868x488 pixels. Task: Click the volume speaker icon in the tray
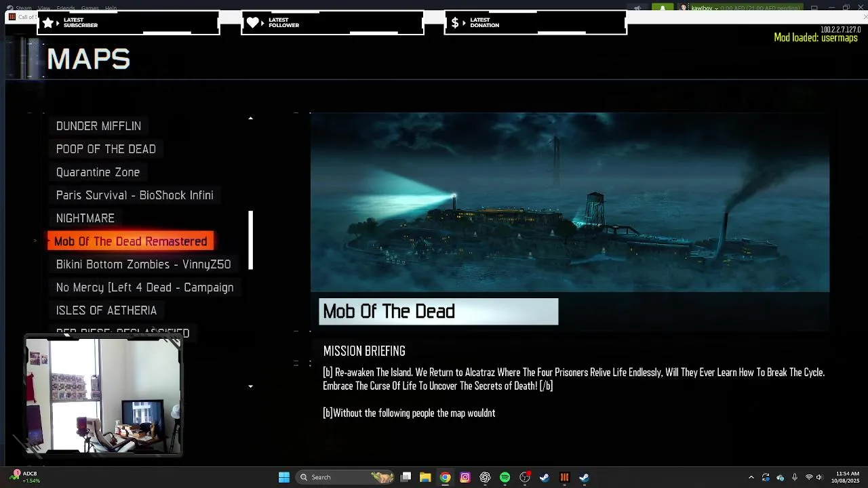point(819,477)
